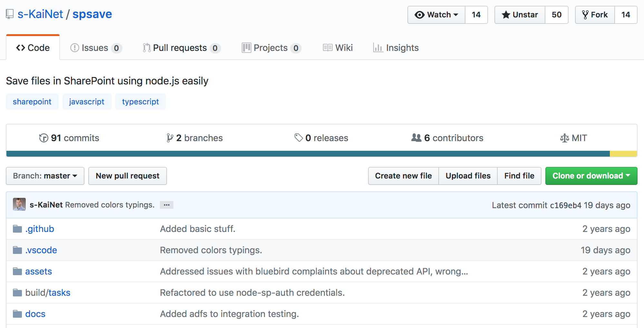Click the sharepoint topic tag
This screenshot has height=328, width=644.
tap(32, 101)
